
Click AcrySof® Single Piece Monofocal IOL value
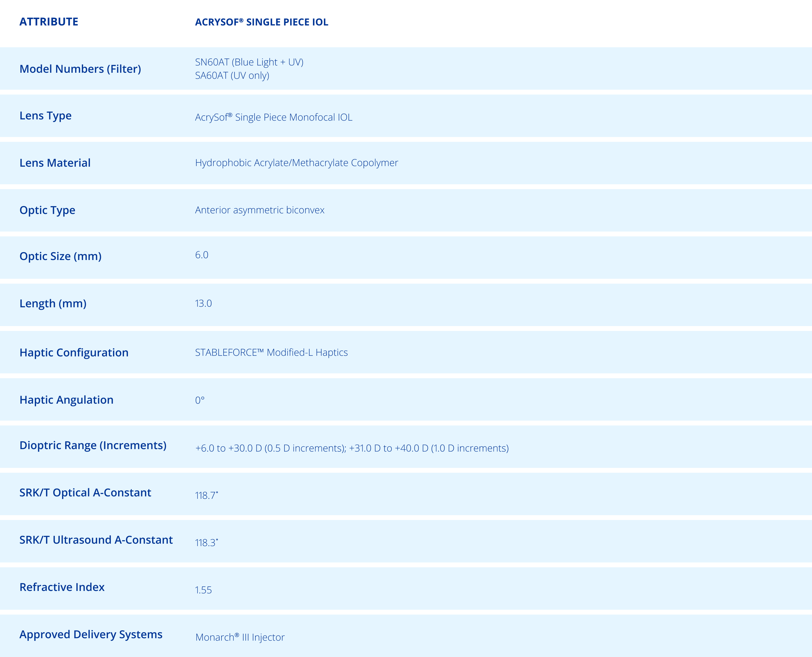(274, 117)
